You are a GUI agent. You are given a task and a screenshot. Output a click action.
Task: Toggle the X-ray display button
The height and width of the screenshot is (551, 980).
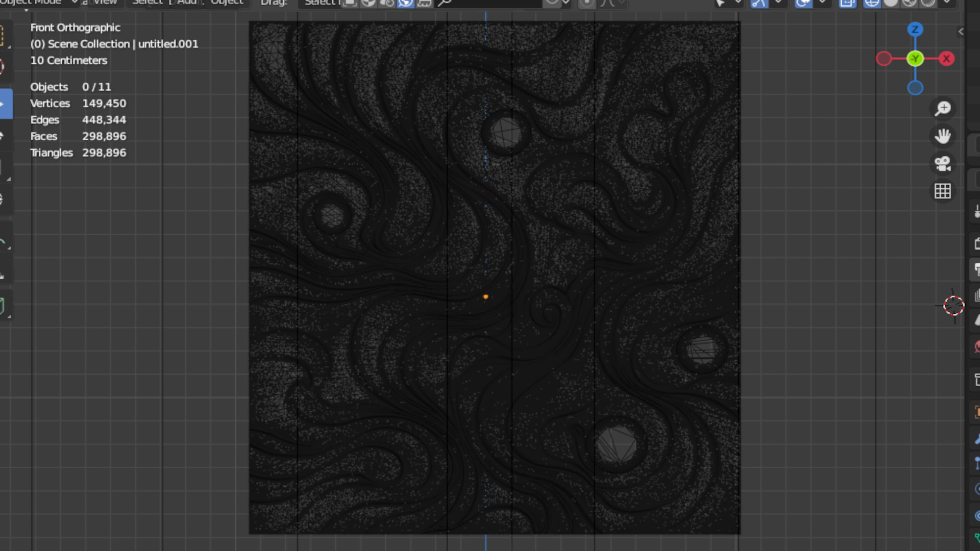click(847, 3)
